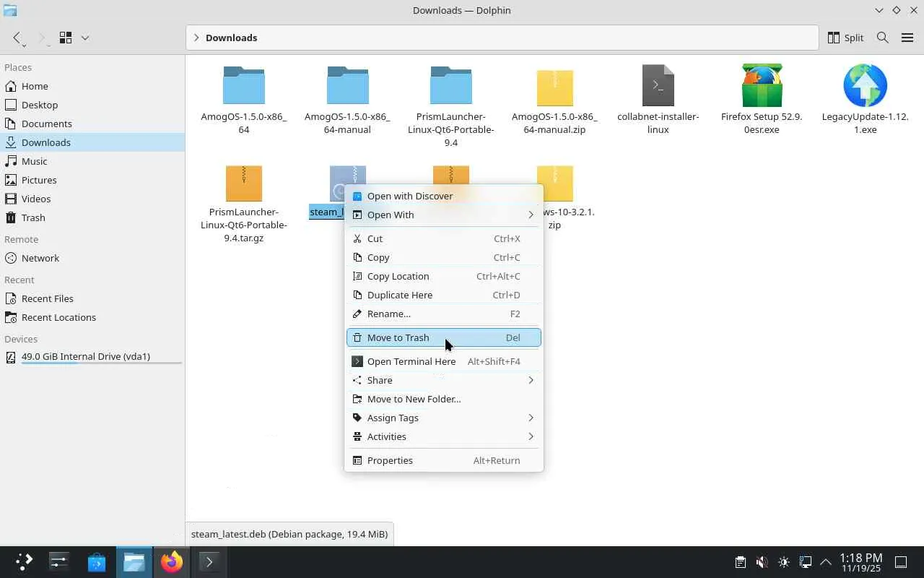This screenshot has height=578, width=924.
Task: Click the Split view button
Action: coord(845,38)
